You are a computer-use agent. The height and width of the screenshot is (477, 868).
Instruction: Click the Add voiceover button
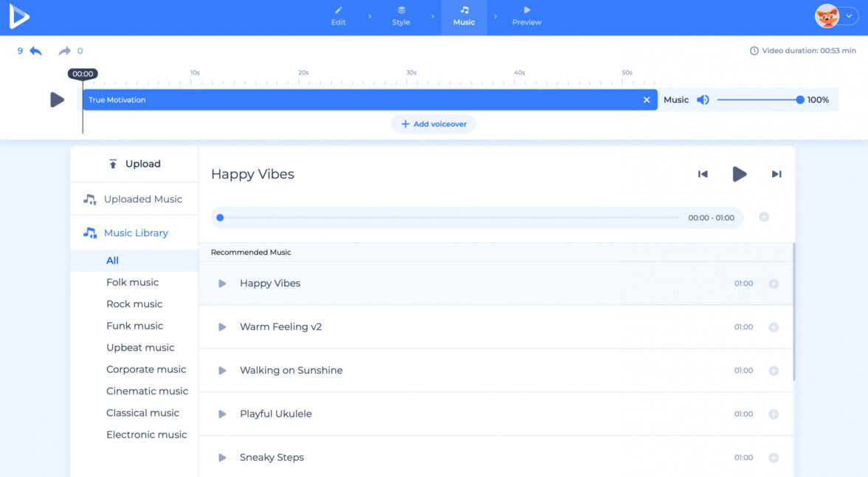click(x=433, y=124)
